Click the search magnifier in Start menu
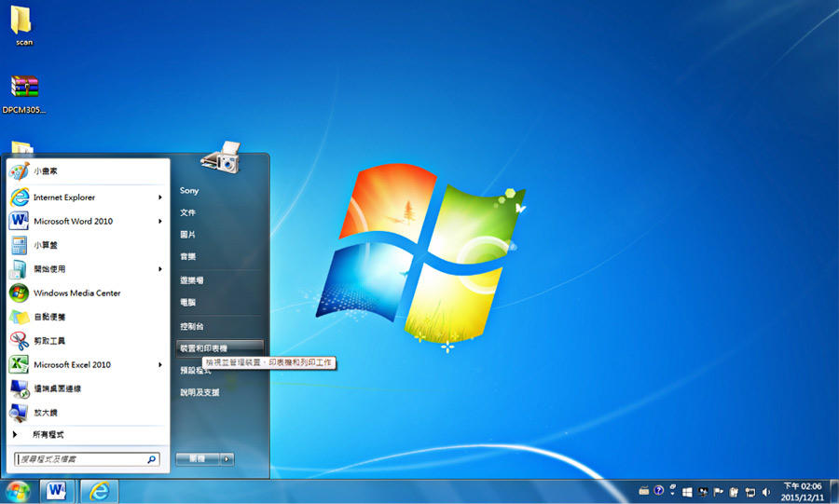Screen dimensions: 839x504 click(x=151, y=459)
